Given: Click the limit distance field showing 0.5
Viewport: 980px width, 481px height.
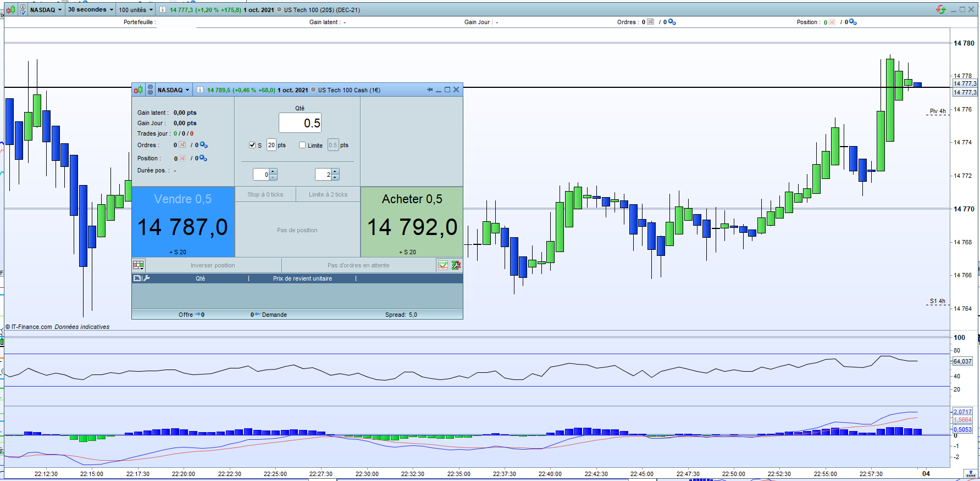Looking at the screenshot, I should click(333, 145).
